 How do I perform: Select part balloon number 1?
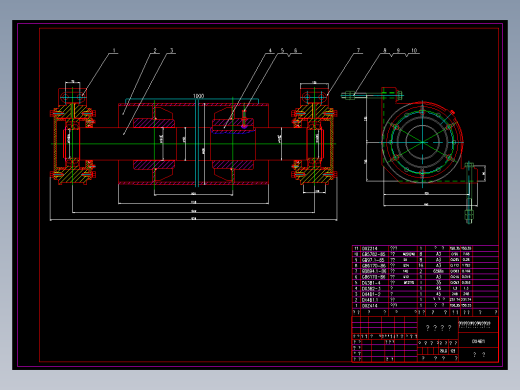(x=114, y=51)
